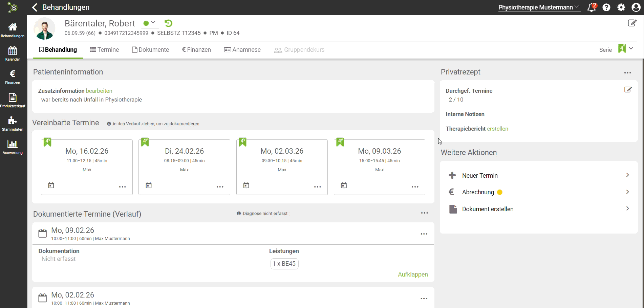Viewport: 644px width, 308px height.
Task: Open Auswertung chart icon in sidebar
Action: (x=13, y=147)
